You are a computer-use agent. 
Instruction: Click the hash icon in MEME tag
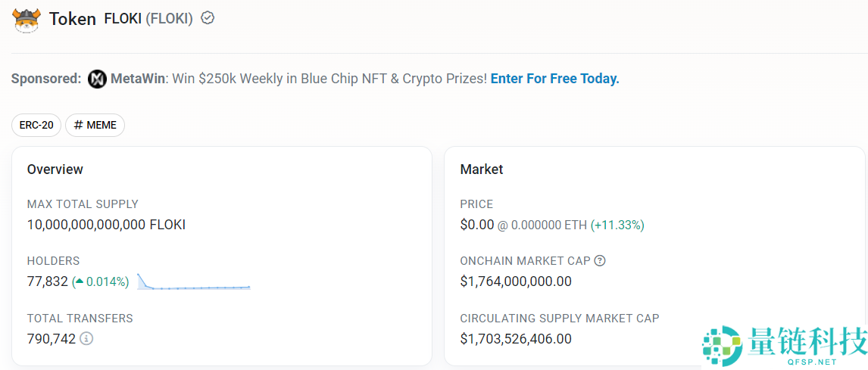[78, 125]
